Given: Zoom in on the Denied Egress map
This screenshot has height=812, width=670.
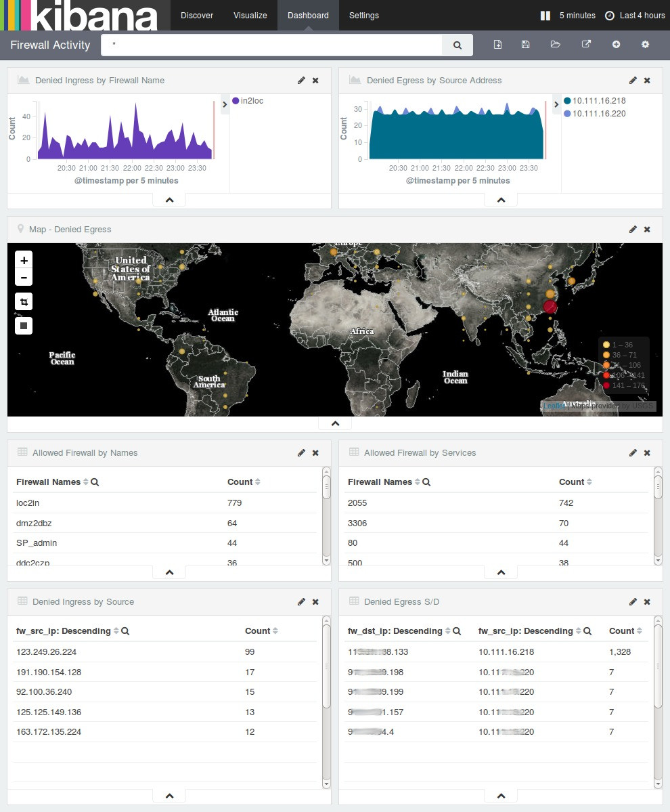Looking at the screenshot, I should click(24, 261).
